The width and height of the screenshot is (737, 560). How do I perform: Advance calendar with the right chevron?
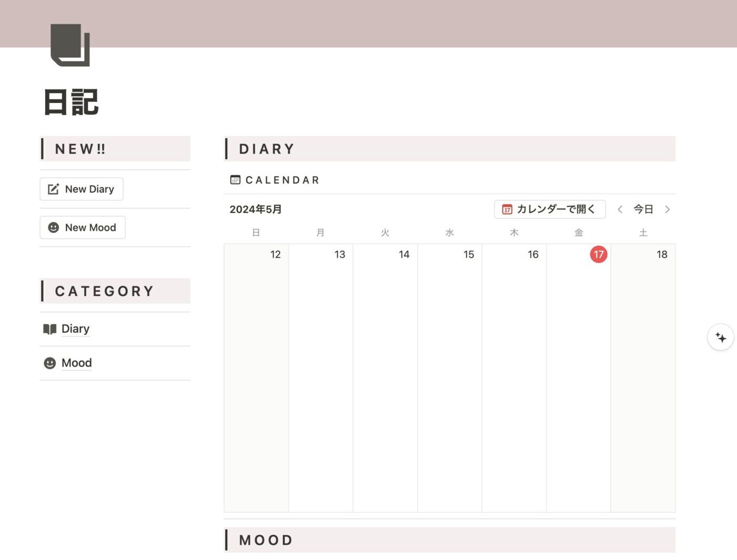click(x=668, y=209)
